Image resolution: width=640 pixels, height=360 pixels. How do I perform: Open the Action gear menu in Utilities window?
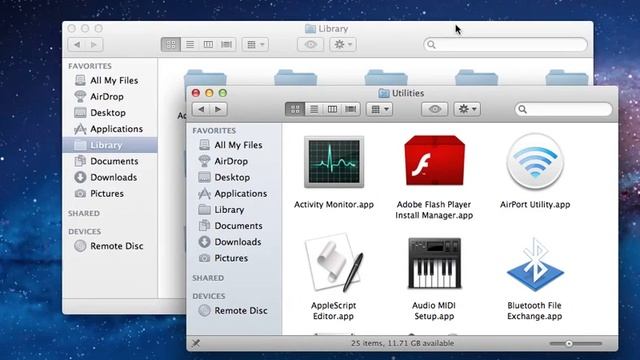coord(467,109)
